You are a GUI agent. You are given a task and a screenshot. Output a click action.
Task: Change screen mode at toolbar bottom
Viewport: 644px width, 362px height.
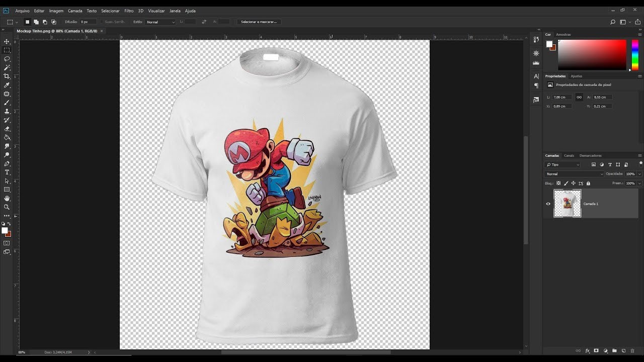tap(7, 252)
